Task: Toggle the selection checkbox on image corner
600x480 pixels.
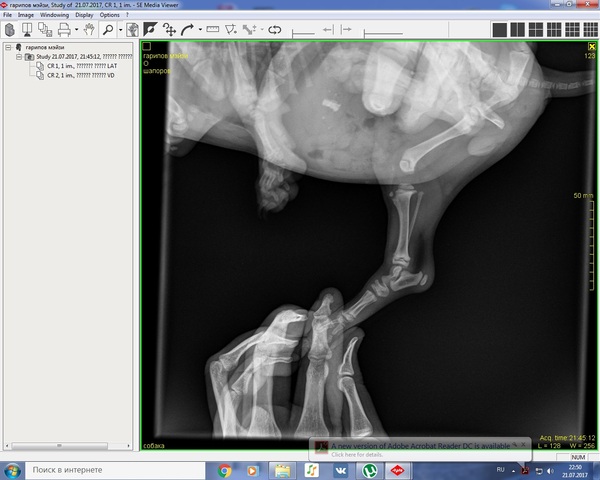Action: pyautogui.click(x=147, y=46)
